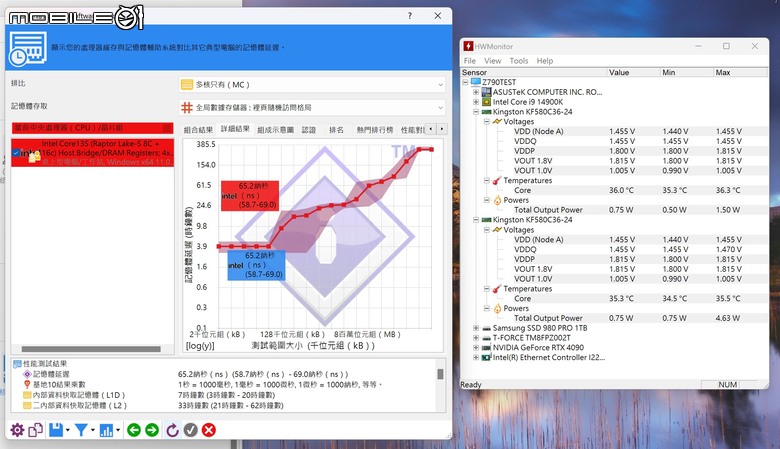780x449 pixels.
Task: Click the blue bar chart icon
Action: pyautogui.click(x=106, y=430)
